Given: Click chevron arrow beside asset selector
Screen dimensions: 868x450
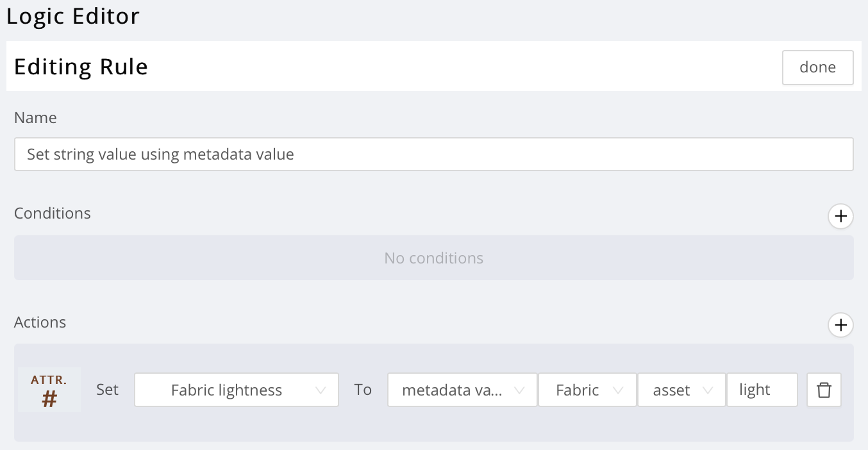Looking at the screenshot, I should pyautogui.click(x=708, y=390).
